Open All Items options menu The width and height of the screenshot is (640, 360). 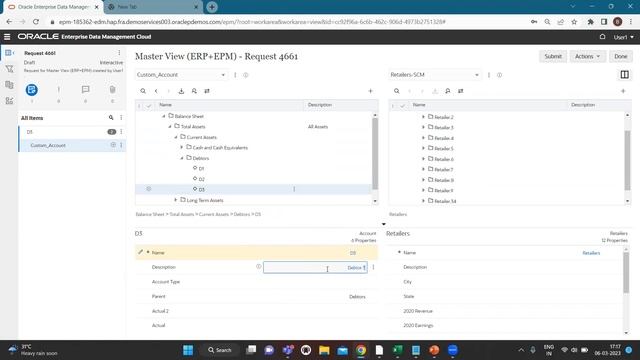click(121, 118)
